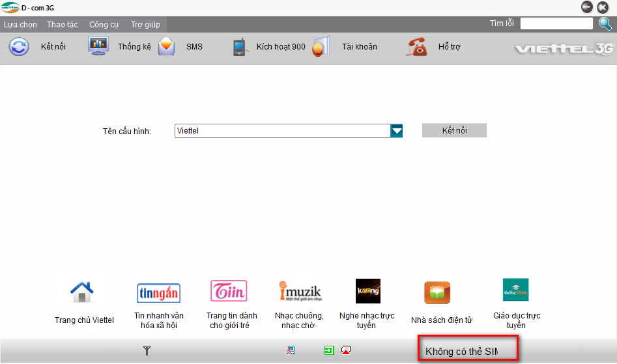Select the Tài khoản toolbar label
This screenshot has height=364, width=617.
pyautogui.click(x=359, y=46)
